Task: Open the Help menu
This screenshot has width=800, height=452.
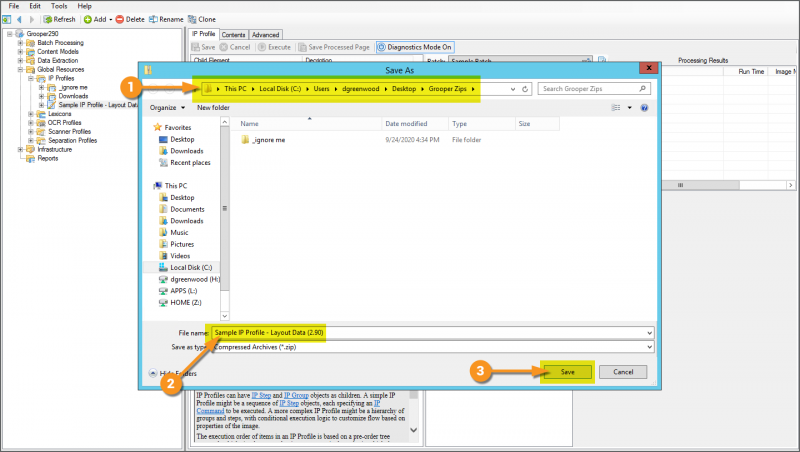Action: tap(84, 6)
